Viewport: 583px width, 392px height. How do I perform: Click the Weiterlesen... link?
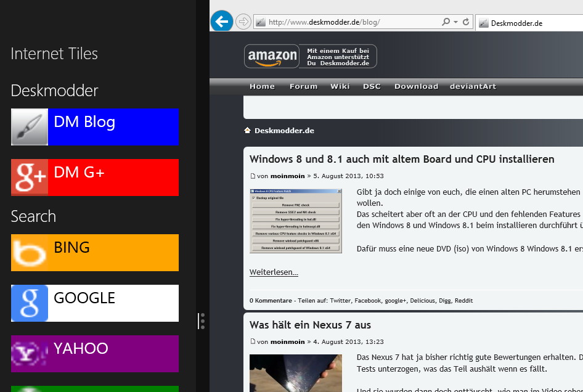pyautogui.click(x=274, y=272)
